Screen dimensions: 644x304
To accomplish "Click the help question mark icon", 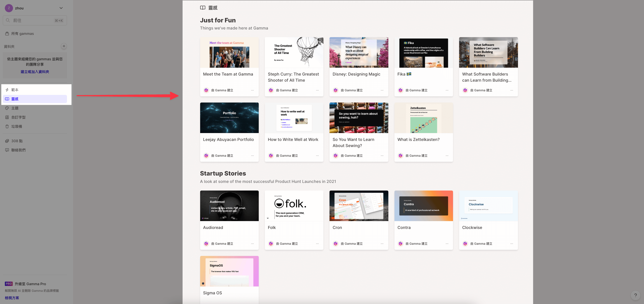I will click(x=635, y=295).
